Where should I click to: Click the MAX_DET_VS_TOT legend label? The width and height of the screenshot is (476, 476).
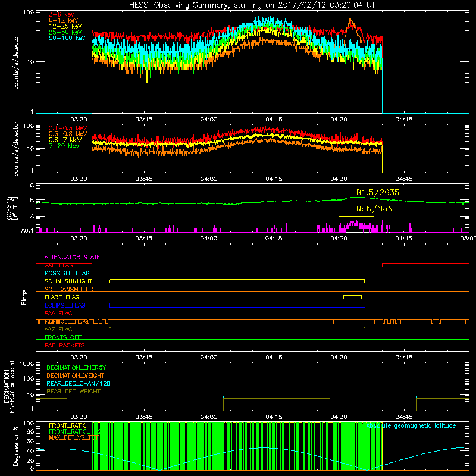(73, 437)
